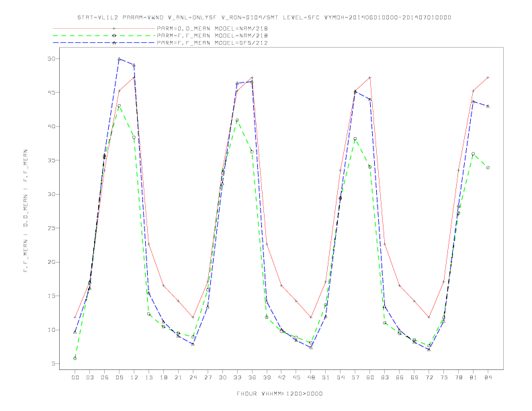532x411 pixels.
Task: Click y-axis tick label 50
Action: [x=51, y=58]
